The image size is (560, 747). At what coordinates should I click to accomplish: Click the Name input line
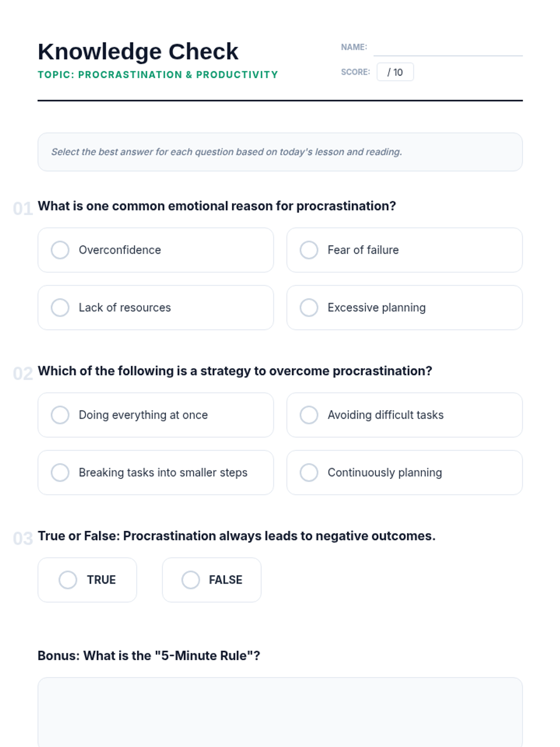point(448,49)
